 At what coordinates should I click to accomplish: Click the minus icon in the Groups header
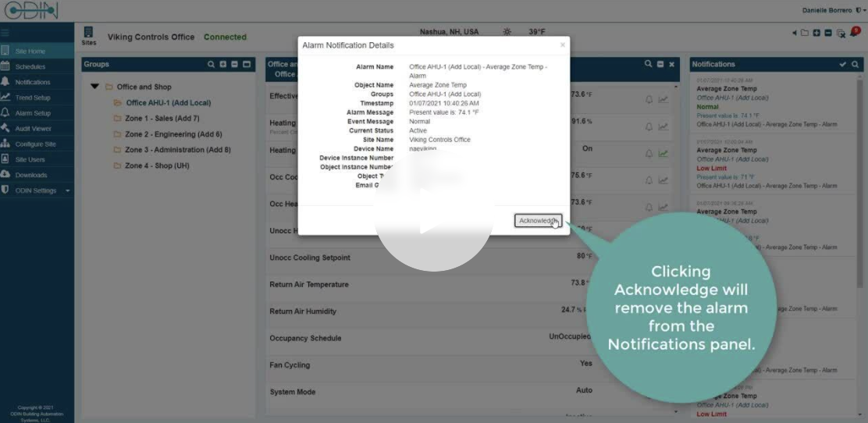tap(235, 64)
